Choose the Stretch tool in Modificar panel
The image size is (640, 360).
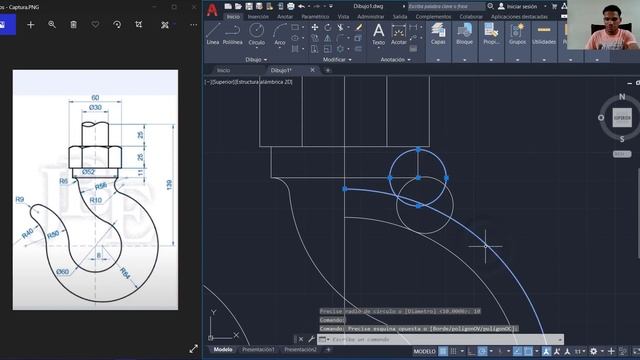click(x=315, y=49)
